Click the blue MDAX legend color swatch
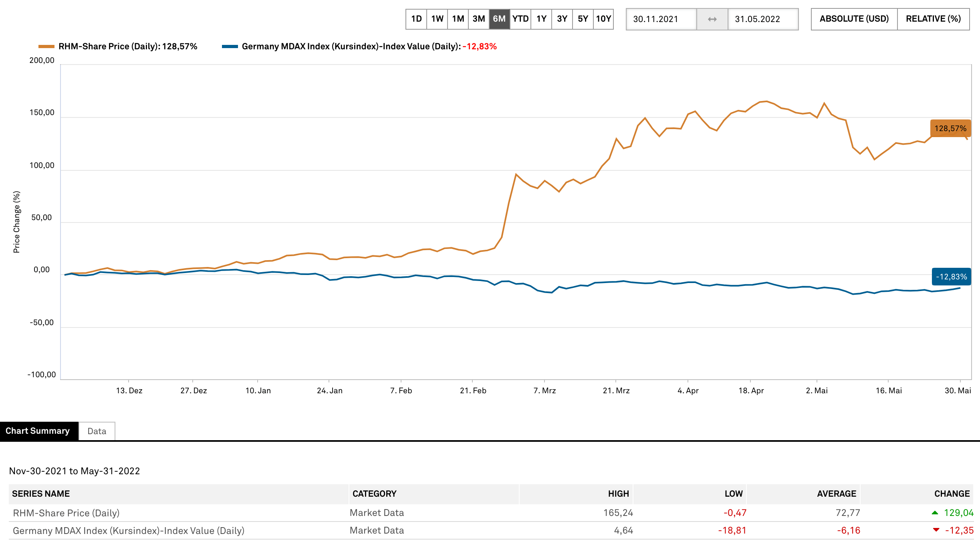980x546 pixels. tap(230, 47)
